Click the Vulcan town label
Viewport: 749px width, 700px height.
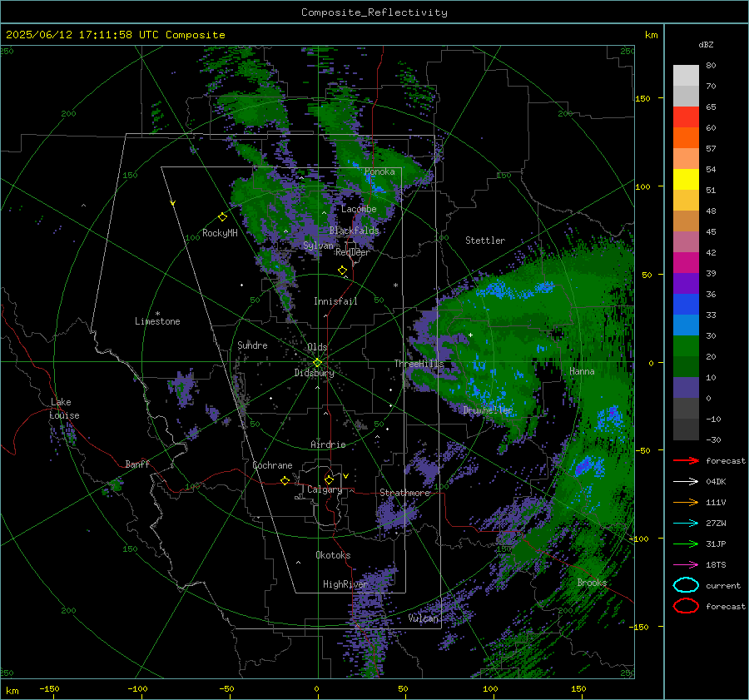[424, 618]
